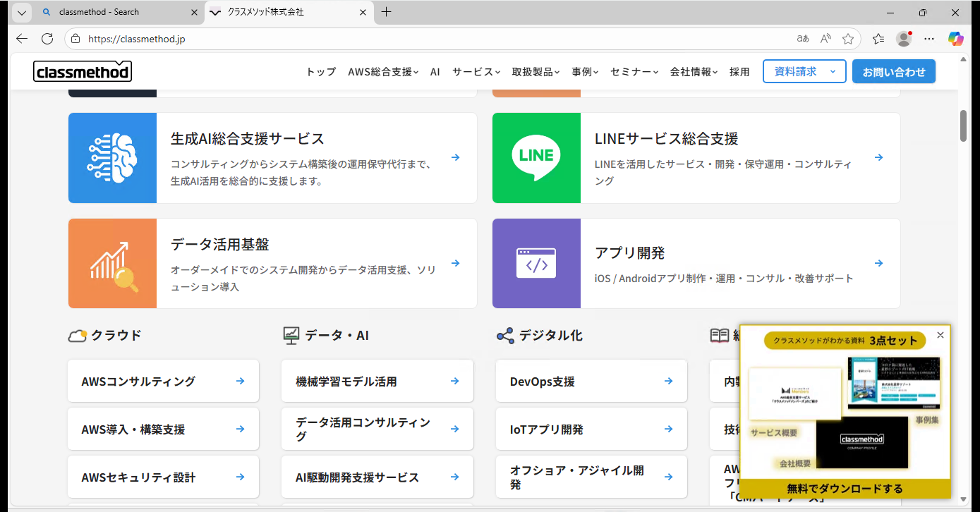Click 無料でダウンロードする in the popup

[x=845, y=489]
